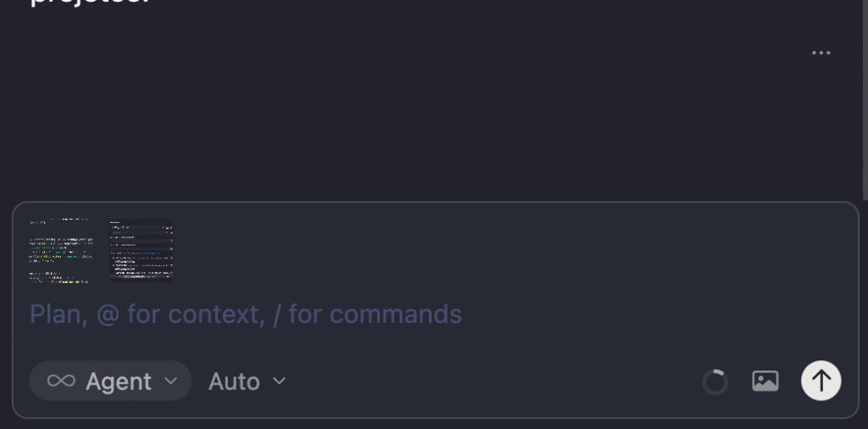Click the attach image icon

(765, 382)
